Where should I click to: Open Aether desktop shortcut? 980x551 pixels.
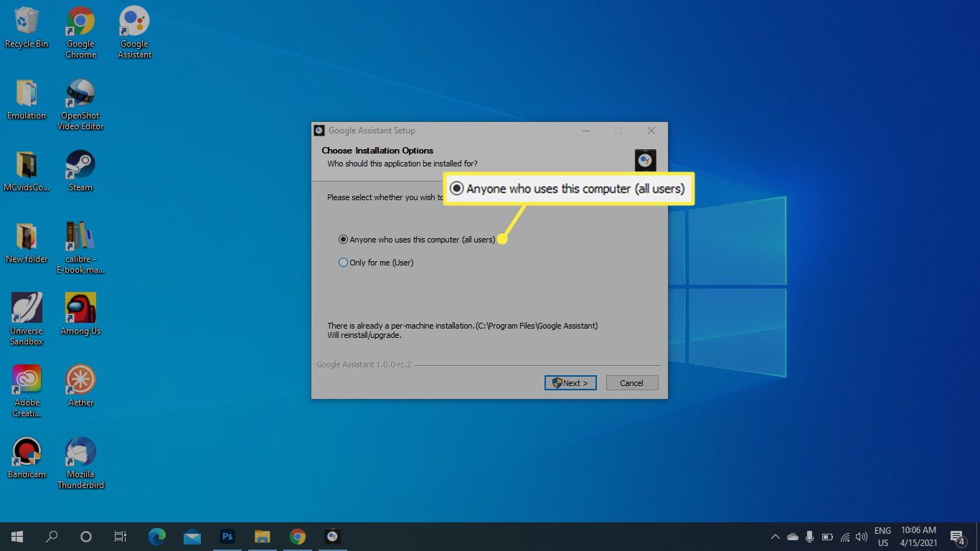click(80, 386)
